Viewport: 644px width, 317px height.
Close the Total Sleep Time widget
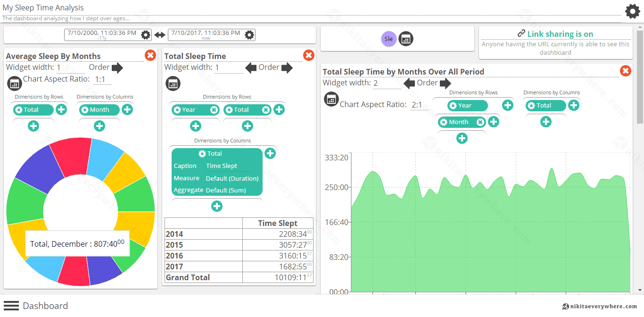[308, 56]
